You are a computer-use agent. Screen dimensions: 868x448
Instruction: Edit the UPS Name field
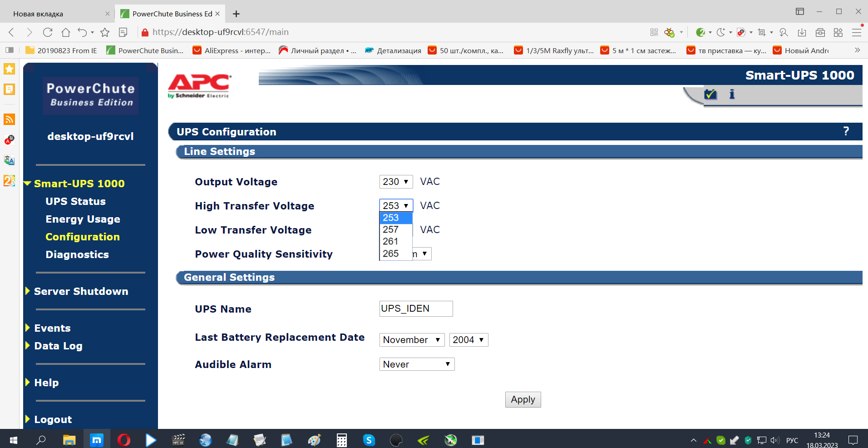tap(416, 309)
